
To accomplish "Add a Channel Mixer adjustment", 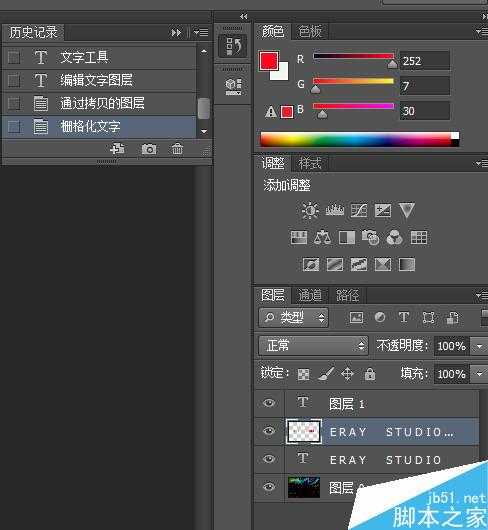I will coord(394,237).
